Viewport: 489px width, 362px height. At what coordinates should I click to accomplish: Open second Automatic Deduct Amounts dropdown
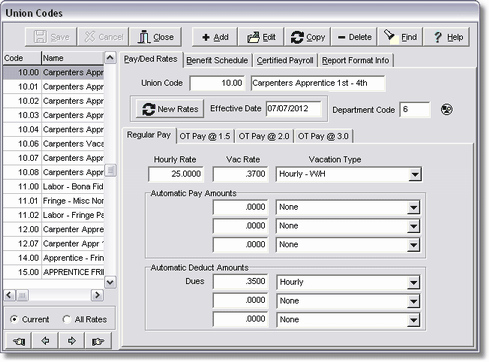coord(413,301)
